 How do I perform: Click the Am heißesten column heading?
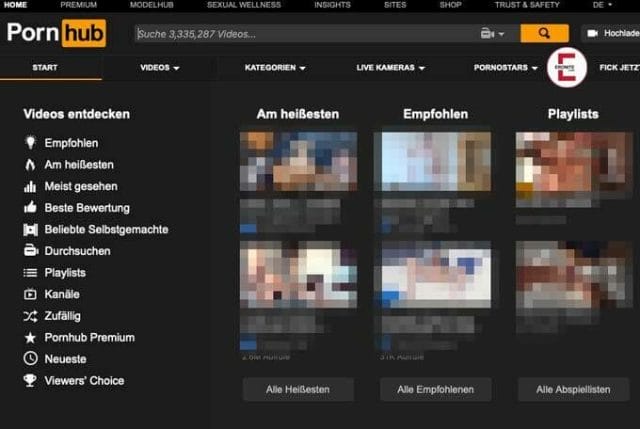tap(298, 114)
